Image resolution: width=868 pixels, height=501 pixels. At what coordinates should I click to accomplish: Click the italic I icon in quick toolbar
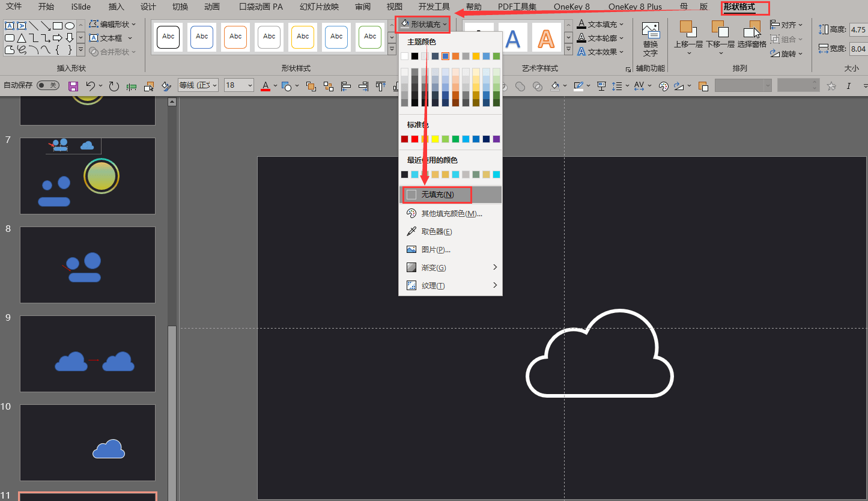(849, 86)
